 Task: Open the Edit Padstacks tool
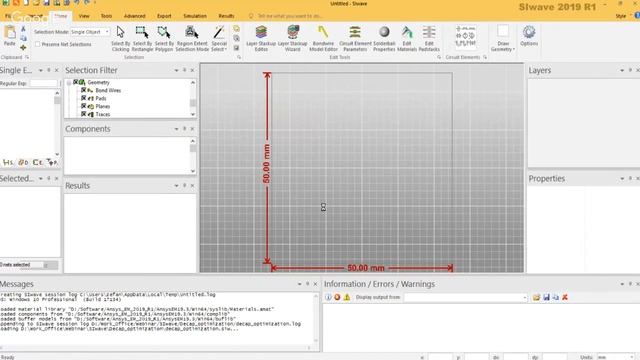tap(429, 38)
